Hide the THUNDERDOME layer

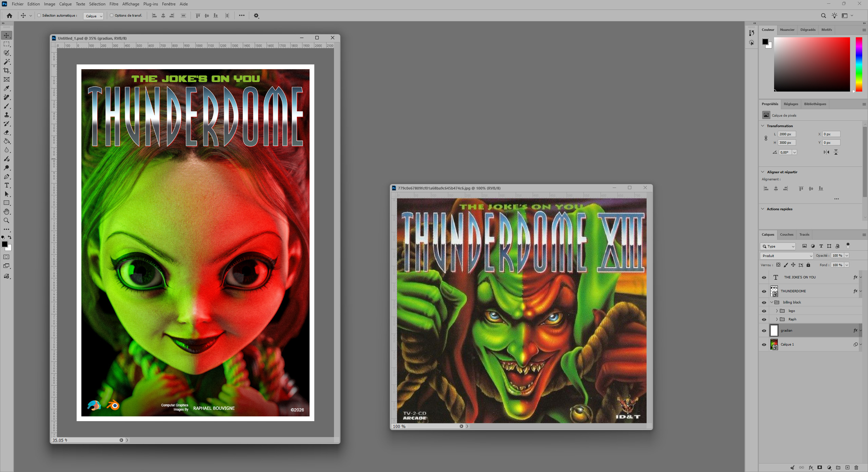(764, 291)
